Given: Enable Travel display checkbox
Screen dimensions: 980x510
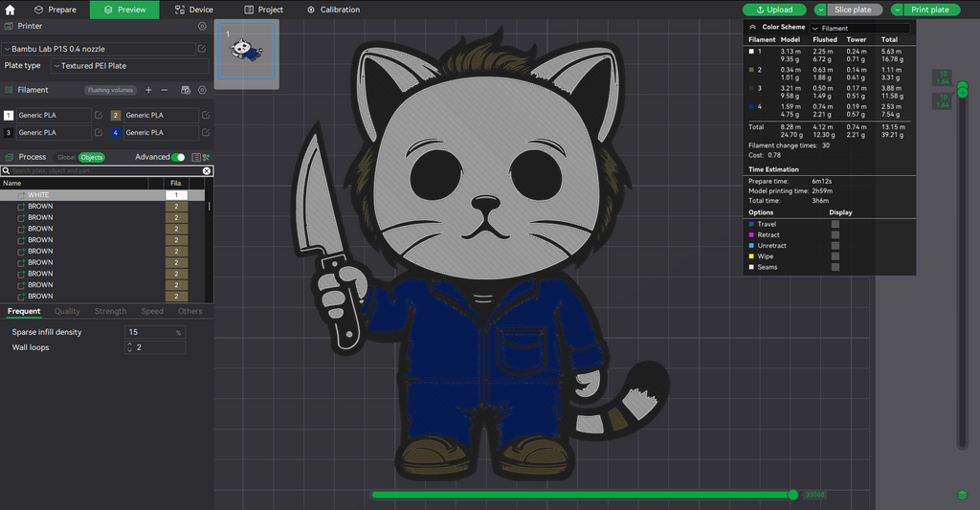Looking at the screenshot, I should point(835,224).
